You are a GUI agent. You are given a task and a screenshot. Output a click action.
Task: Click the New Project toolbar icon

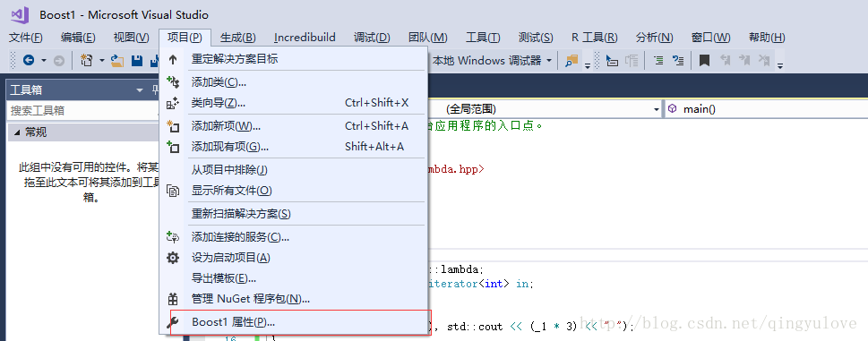pyautogui.click(x=86, y=60)
